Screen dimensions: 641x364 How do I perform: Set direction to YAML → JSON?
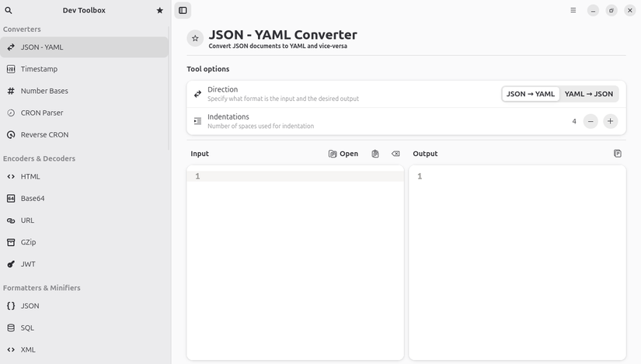click(589, 94)
